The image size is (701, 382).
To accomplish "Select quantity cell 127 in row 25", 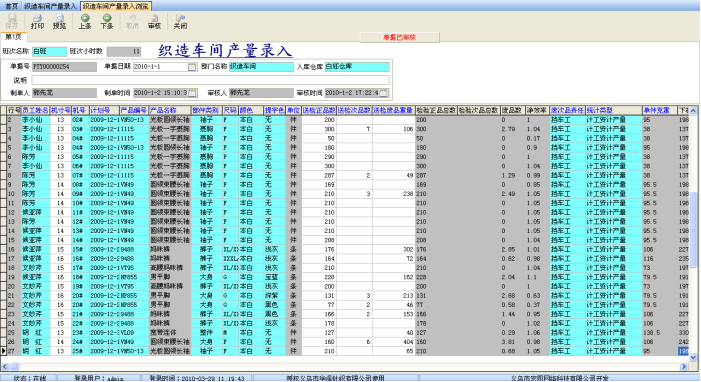I will coord(319,333).
